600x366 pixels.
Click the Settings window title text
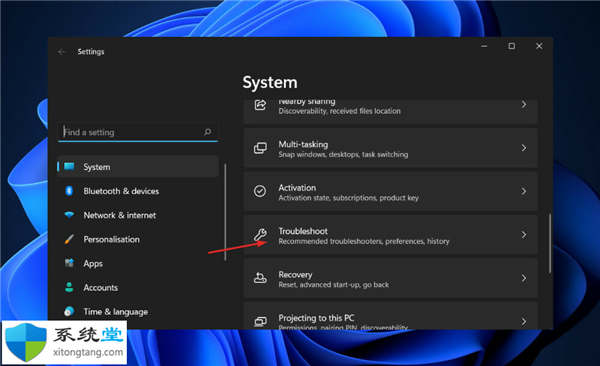click(91, 52)
